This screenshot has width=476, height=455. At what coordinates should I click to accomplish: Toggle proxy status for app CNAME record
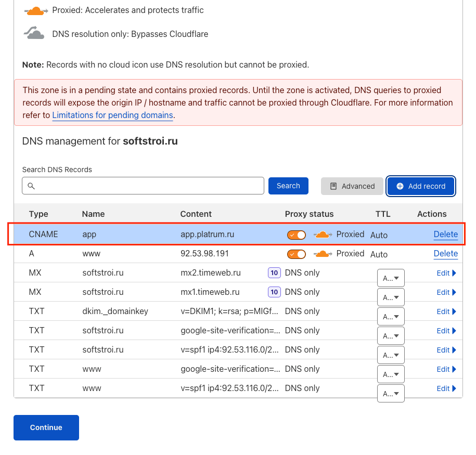(297, 235)
